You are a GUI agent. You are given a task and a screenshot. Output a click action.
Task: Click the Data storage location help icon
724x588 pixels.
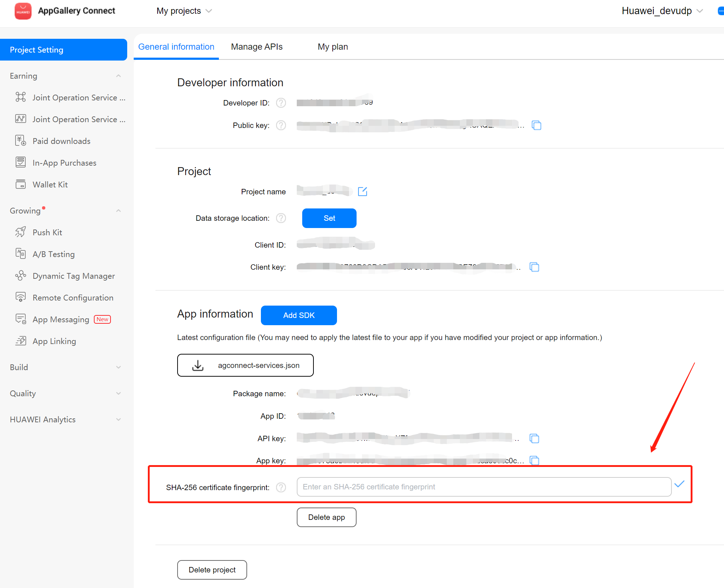click(281, 218)
